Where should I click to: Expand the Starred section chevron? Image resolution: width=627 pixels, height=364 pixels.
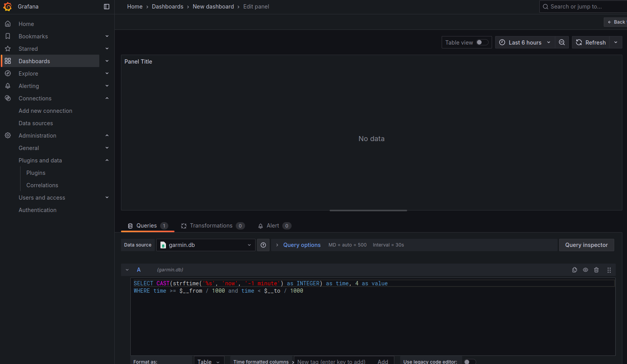[x=107, y=49]
